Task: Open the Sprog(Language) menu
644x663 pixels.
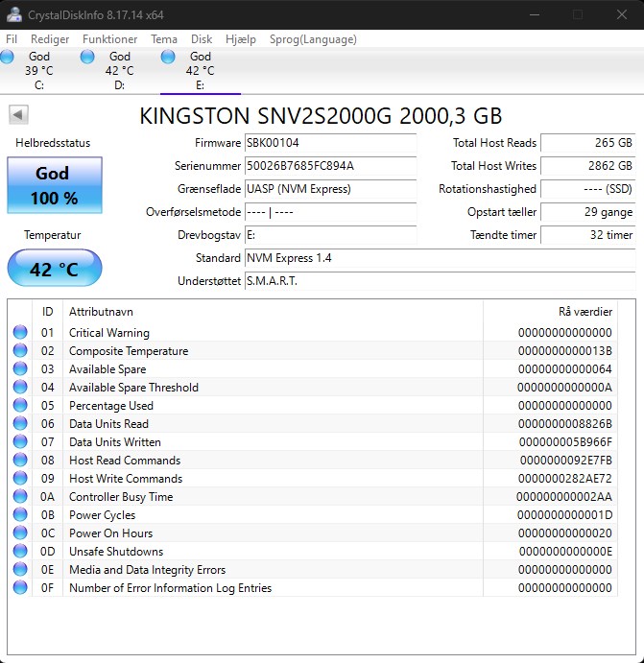Action: (x=313, y=39)
